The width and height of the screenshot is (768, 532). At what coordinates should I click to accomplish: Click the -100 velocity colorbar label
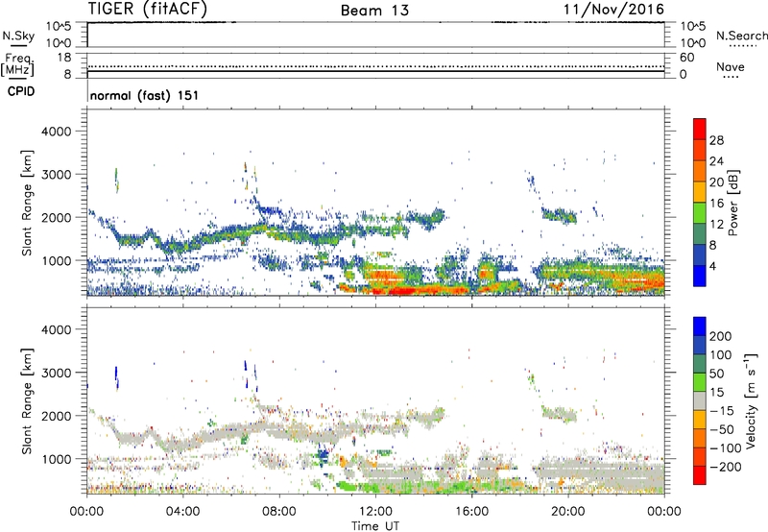coord(726,448)
